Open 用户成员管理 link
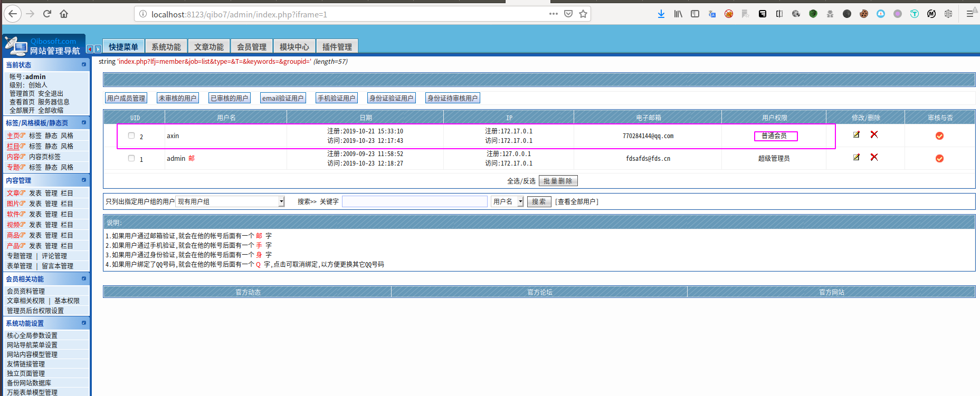The width and height of the screenshot is (980, 396). click(126, 98)
